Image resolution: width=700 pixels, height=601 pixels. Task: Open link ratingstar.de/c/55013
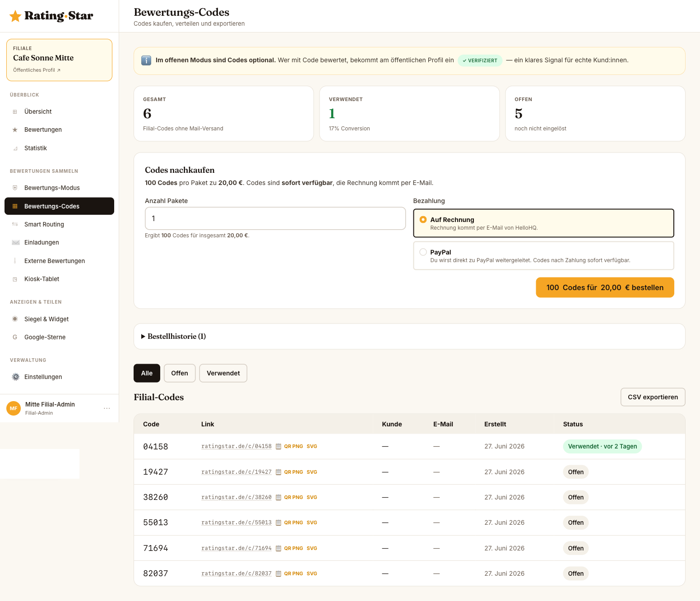[x=236, y=522]
